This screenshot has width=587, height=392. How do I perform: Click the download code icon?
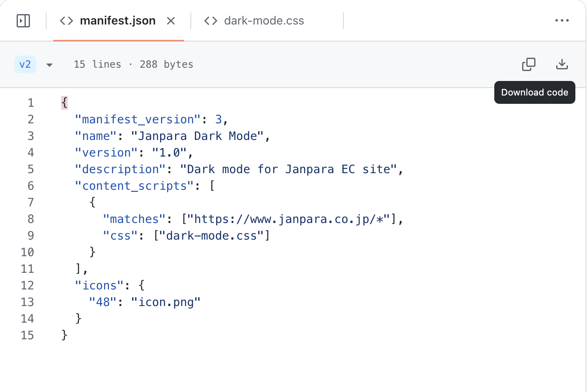tap(562, 64)
